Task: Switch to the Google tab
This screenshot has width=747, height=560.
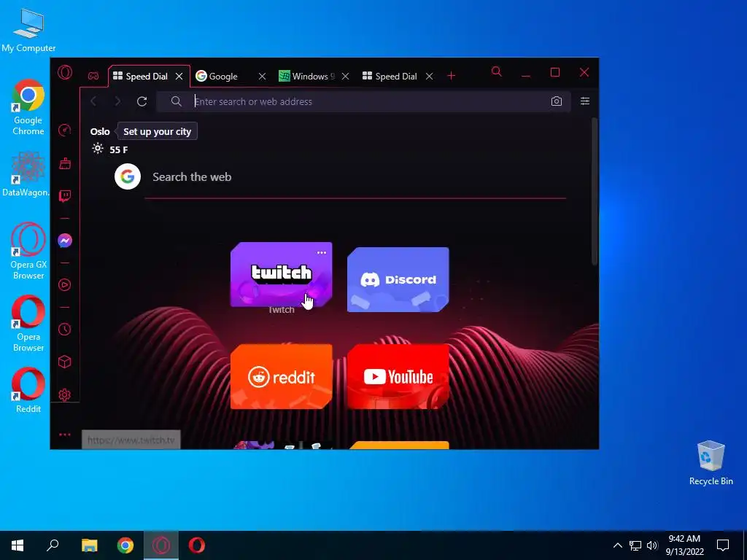Action: point(223,76)
